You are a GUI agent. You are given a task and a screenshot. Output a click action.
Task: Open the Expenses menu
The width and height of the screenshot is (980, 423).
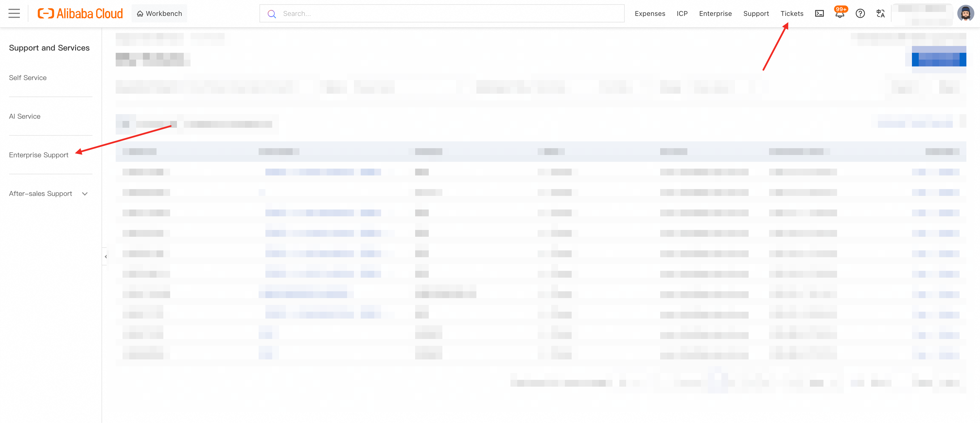click(650, 14)
